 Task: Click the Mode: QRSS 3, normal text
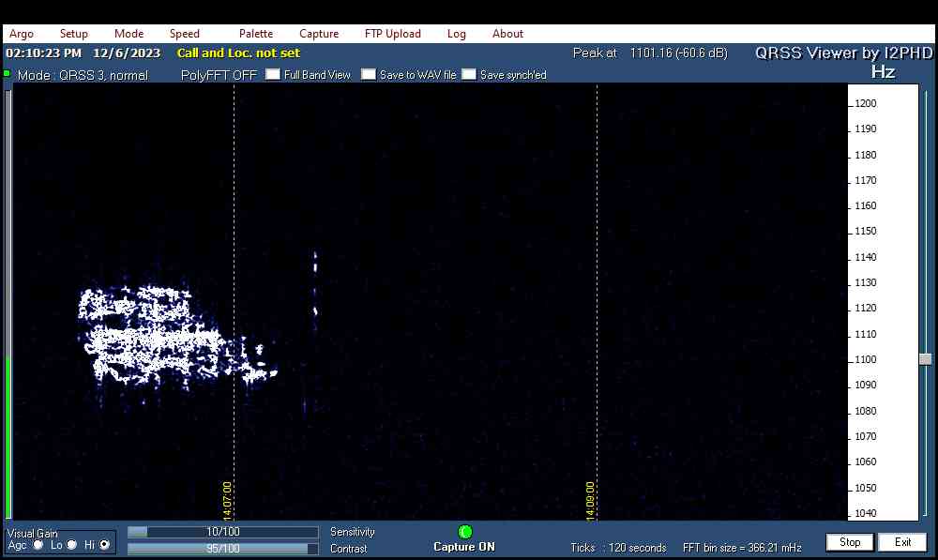point(83,75)
